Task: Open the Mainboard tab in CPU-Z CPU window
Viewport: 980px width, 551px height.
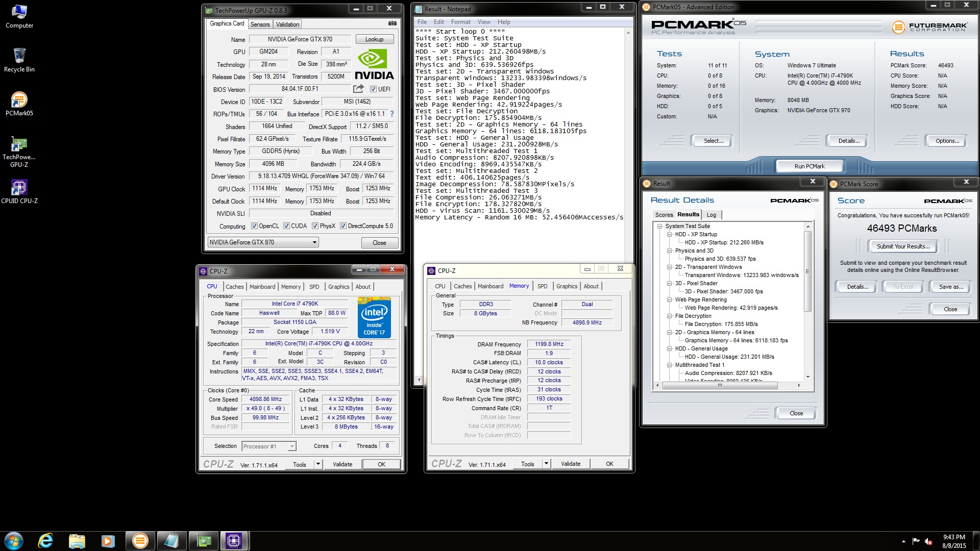Action: (262, 287)
